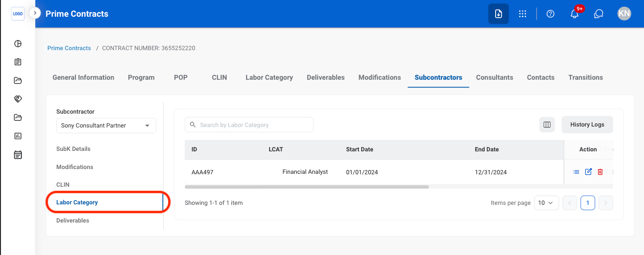
Task: Select SubK Details in side menu
Action: (73, 149)
